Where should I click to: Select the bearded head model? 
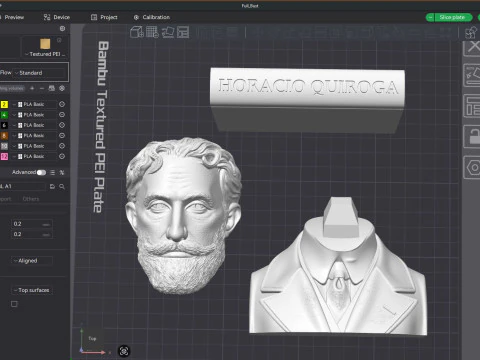(x=183, y=216)
